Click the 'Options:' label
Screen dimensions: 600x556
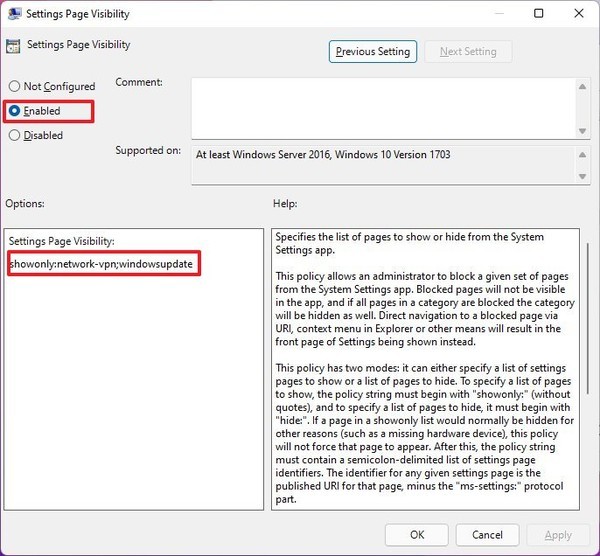coord(25,204)
